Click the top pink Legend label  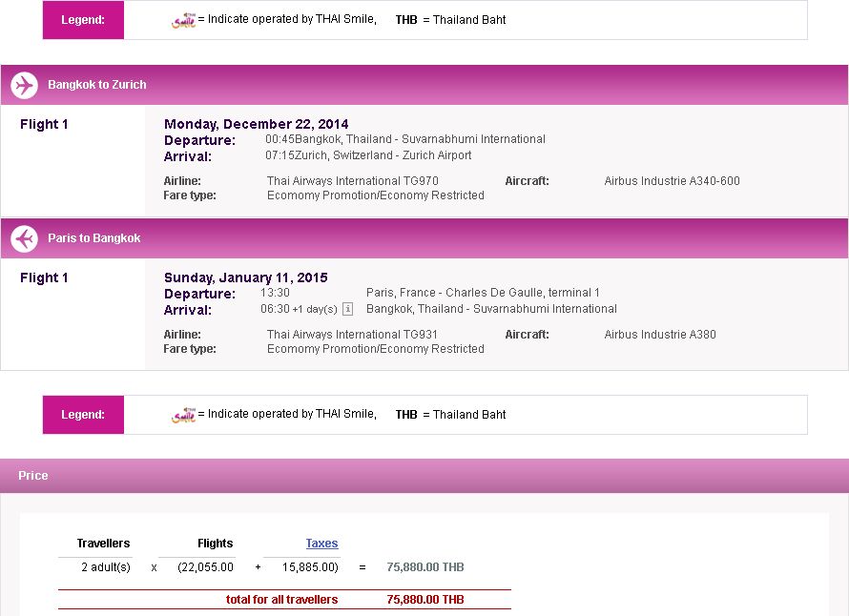coord(83,20)
